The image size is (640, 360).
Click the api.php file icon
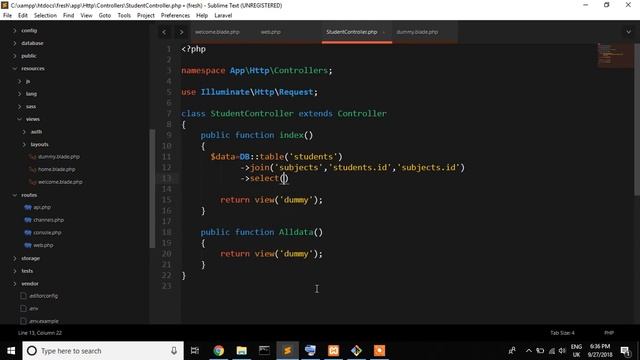28,207
